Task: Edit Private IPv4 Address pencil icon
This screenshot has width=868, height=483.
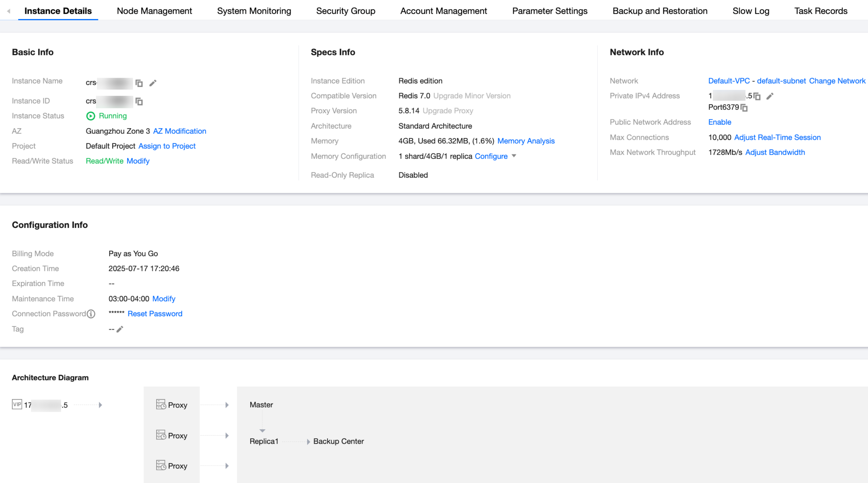Action: point(770,96)
